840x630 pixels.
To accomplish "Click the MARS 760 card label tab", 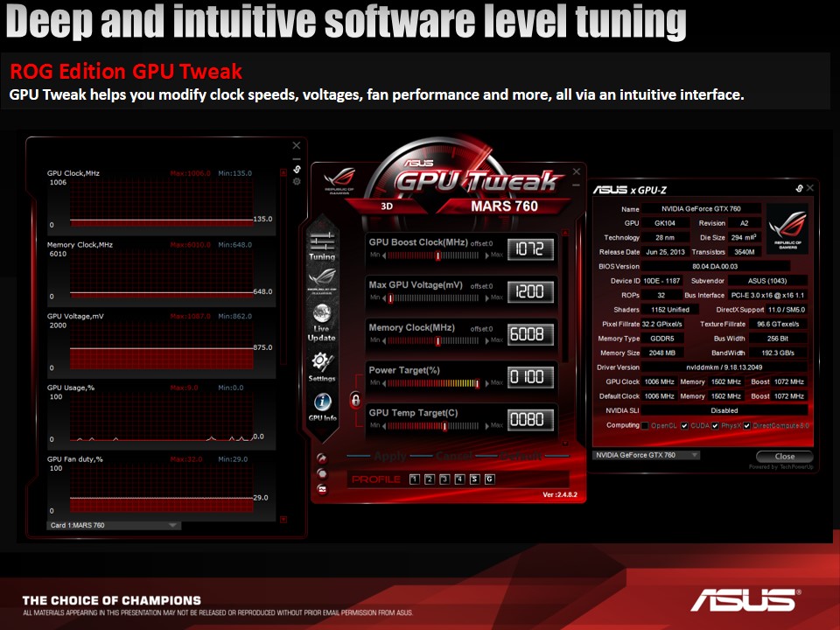I will (x=504, y=206).
